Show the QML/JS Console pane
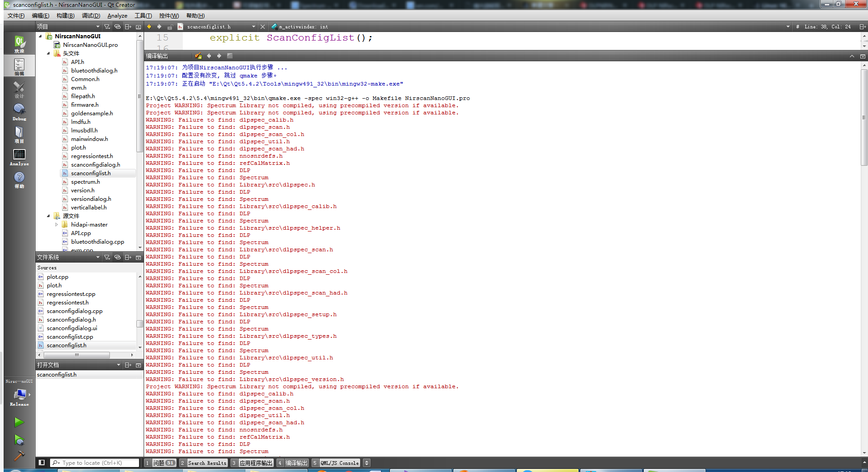Screen dimensions: 868x472 point(336,463)
